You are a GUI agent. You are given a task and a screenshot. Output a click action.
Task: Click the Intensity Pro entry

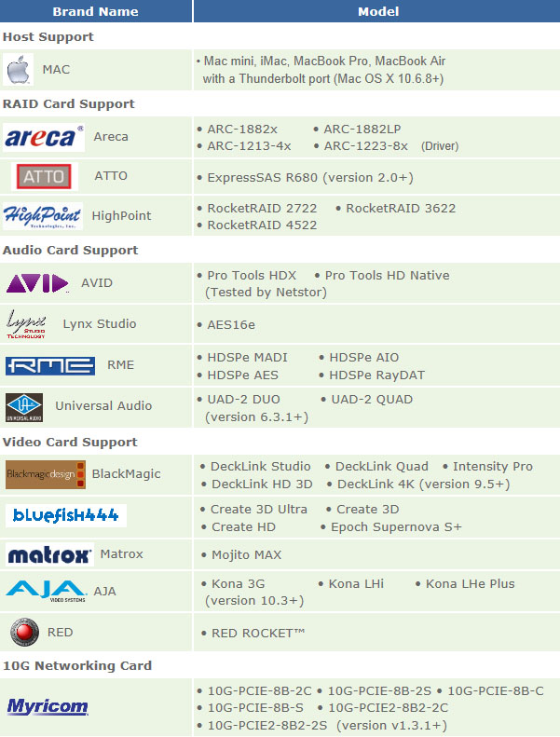[x=492, y=466]
